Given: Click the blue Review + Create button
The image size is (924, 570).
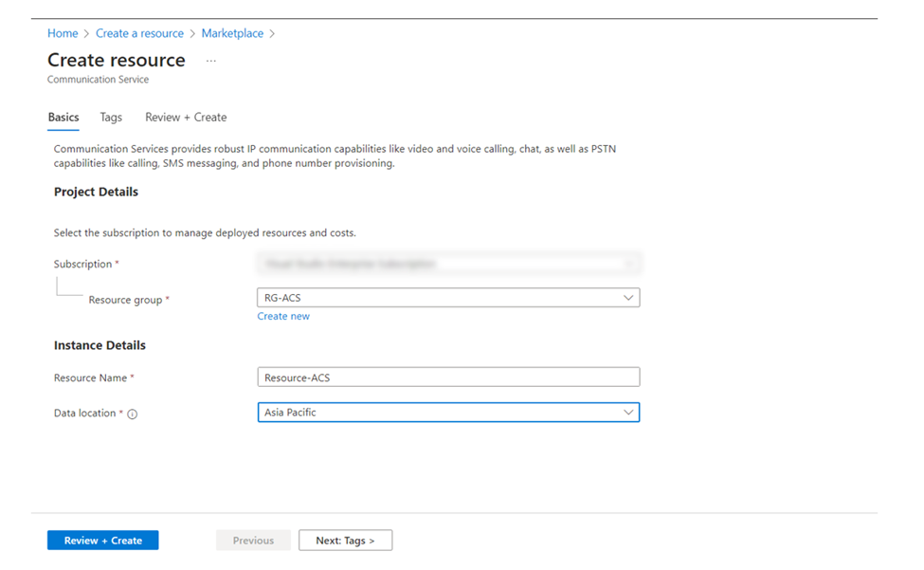Looking at the screenshot, I should [103, 540].
